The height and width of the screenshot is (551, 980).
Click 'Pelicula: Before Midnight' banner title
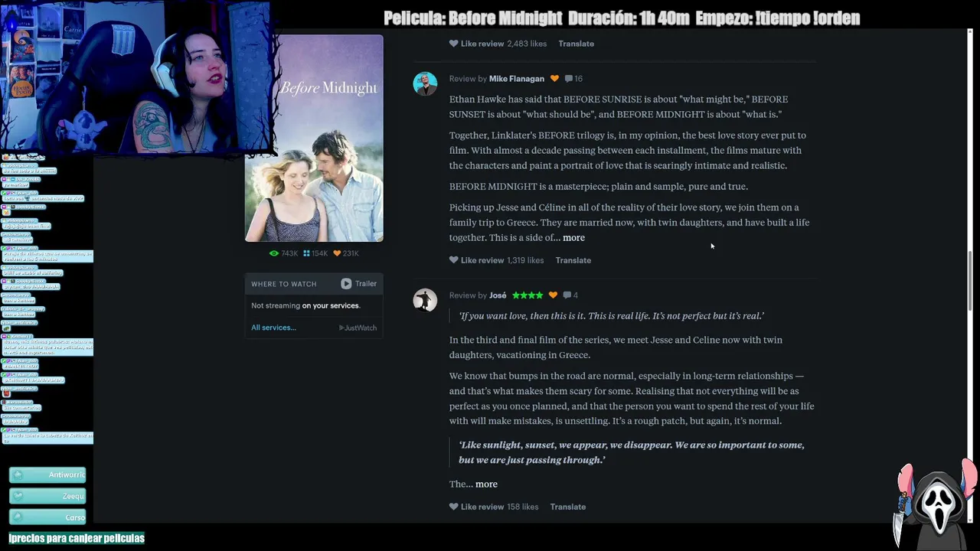coord(472,18)
